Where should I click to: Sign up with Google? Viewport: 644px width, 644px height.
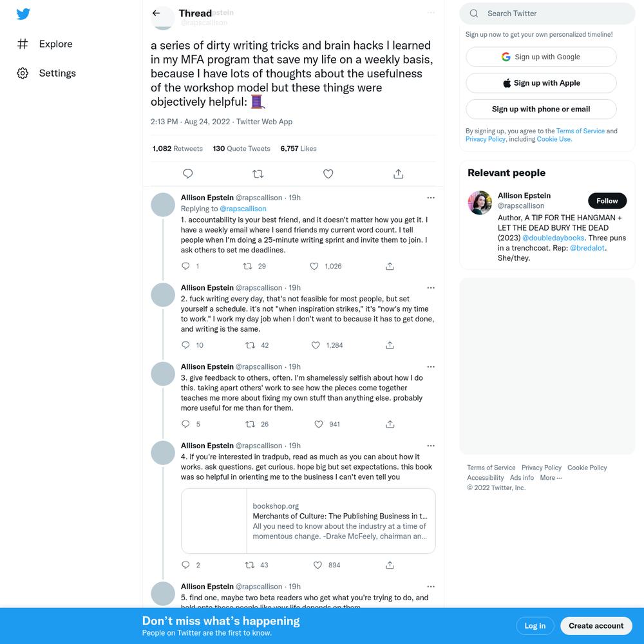pos(541,57)
